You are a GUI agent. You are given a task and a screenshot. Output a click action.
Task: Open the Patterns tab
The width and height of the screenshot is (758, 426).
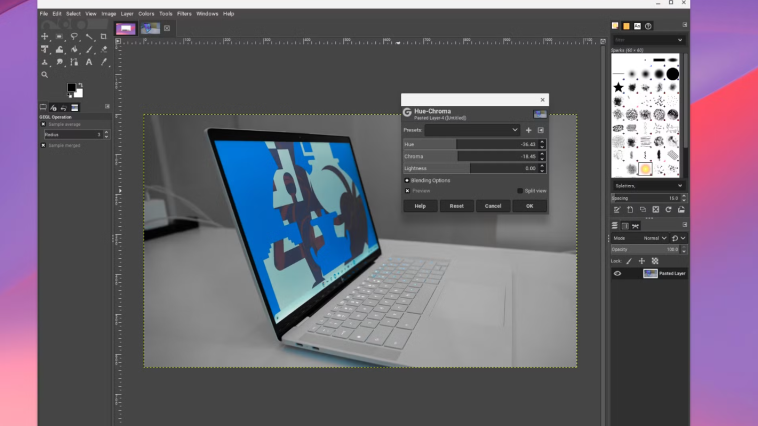click(x=626, y=26)
